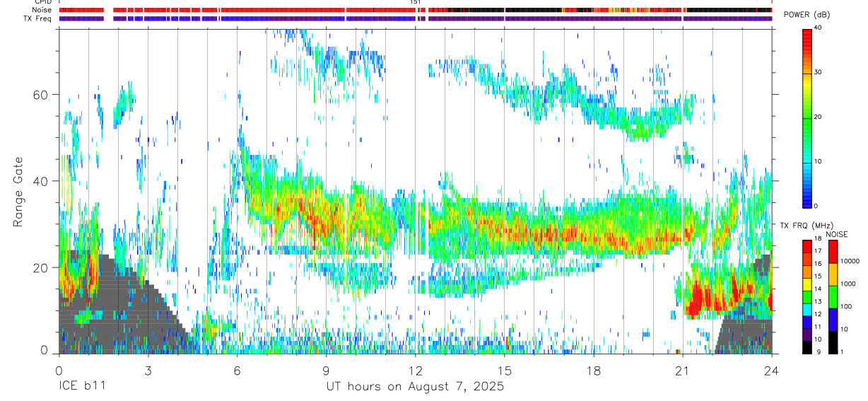The height and width of the screenshot is (401, 868).
Task: Click the rainbow POWER color scale bar
Action: tap(807, 117)
